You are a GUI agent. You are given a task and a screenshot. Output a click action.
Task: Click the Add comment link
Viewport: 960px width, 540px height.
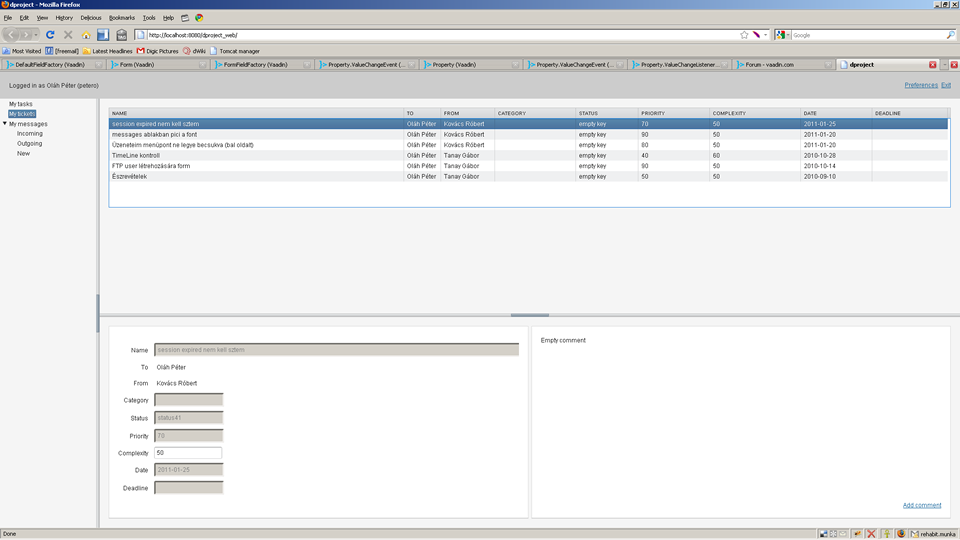(x=921, y=505)
